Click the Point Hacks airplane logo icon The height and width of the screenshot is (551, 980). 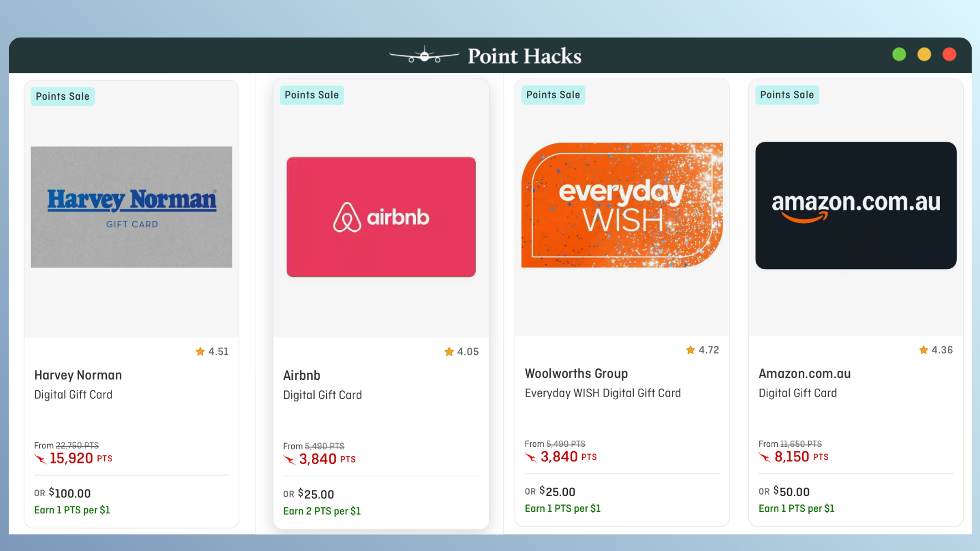[424, 54]
